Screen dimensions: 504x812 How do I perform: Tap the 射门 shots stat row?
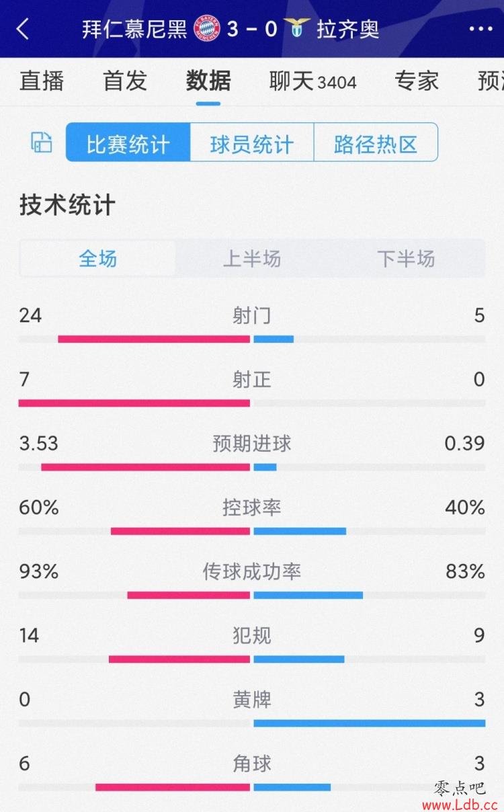pos(252,325)
